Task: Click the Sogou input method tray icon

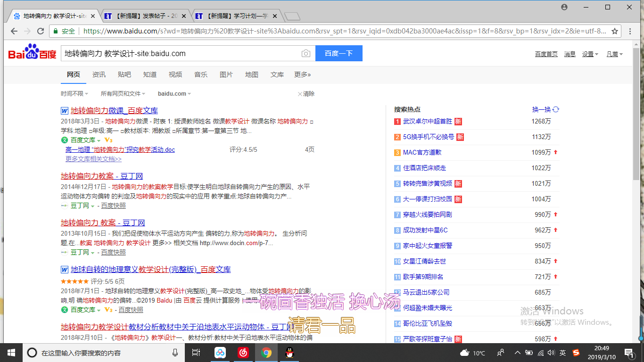Action: [576, 353]
